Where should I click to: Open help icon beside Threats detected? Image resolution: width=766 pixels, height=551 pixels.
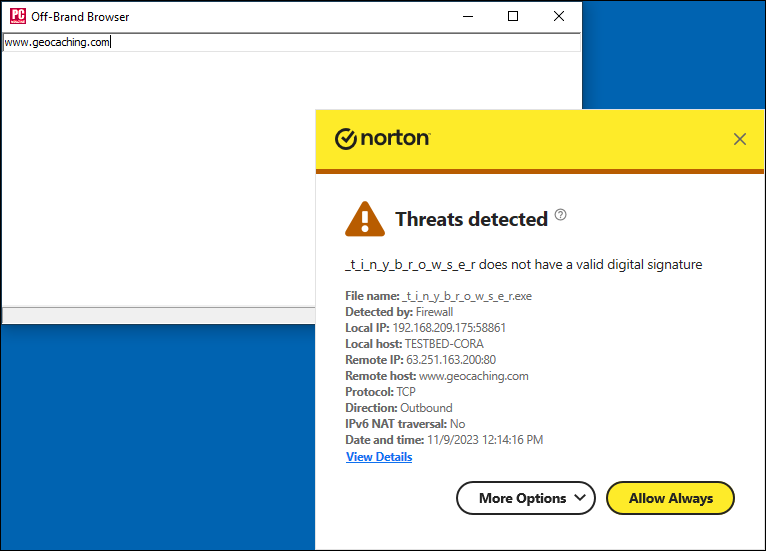tap(561, 214)
